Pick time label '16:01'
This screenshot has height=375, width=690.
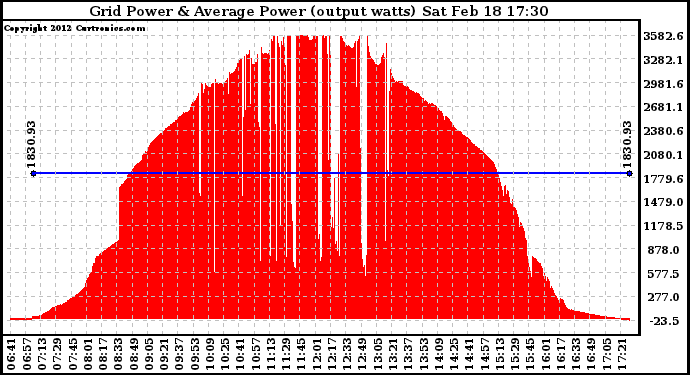click(x=547, y=354)
